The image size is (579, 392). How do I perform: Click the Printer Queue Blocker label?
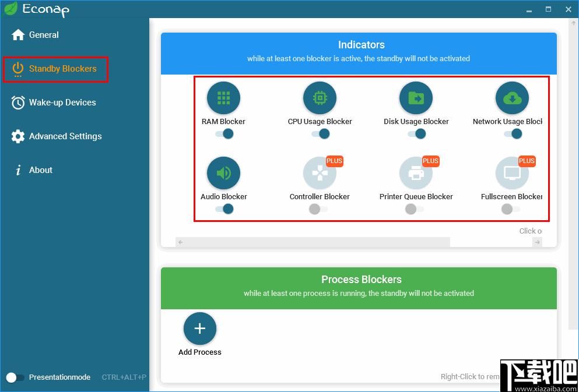pyautogui.click(x=416, y=197)
